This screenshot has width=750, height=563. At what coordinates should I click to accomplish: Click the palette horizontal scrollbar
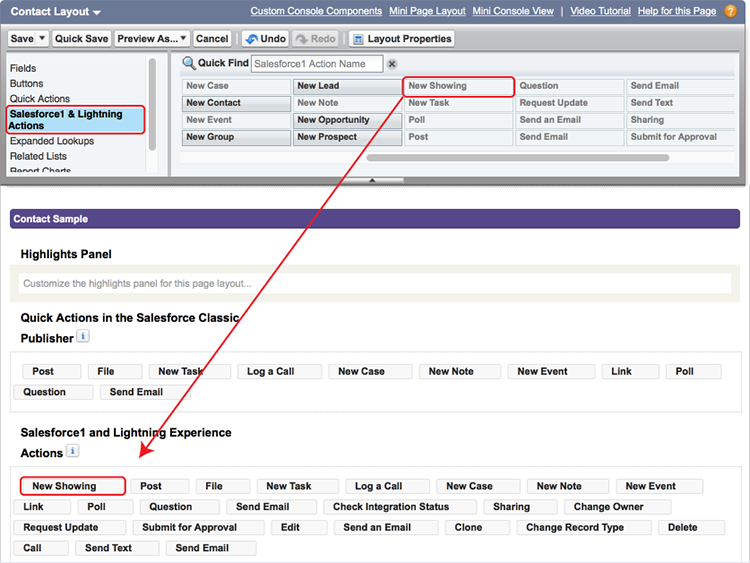(x=518, y=157)
